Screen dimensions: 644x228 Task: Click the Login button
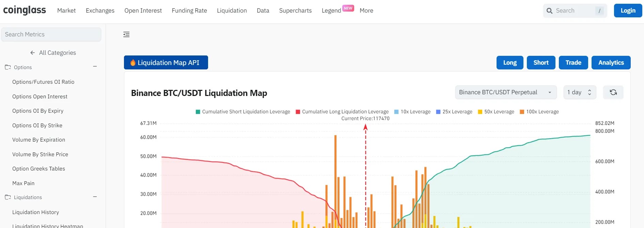[628, 11]
